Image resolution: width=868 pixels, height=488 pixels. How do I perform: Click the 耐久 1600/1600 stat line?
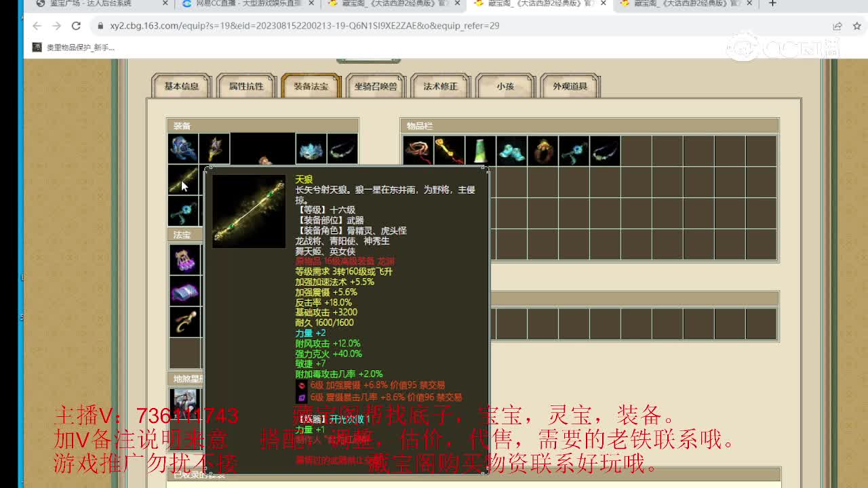(325, 323)
